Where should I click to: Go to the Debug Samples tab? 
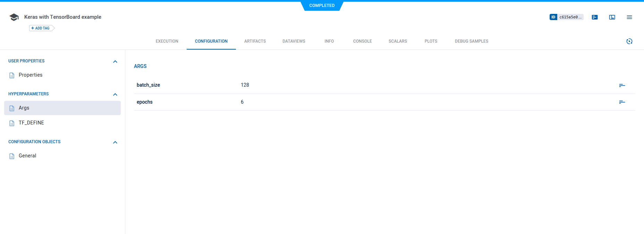[x=471, y=41]
